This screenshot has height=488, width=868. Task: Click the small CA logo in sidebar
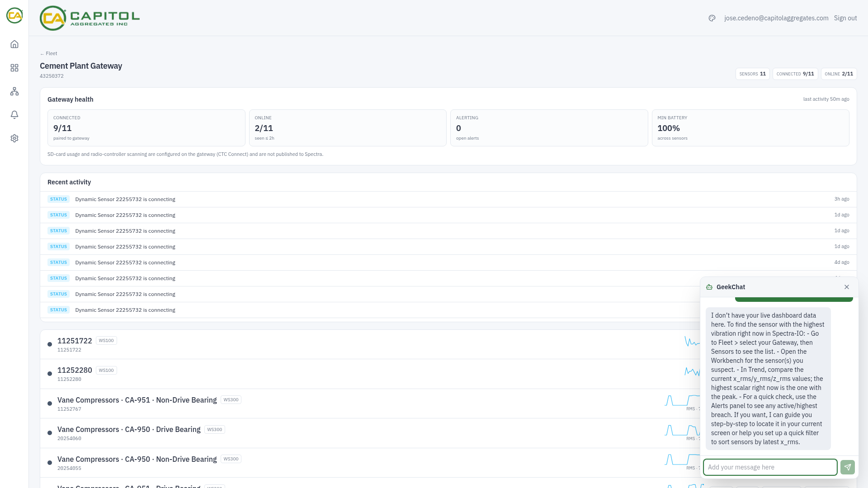click(x=14, y=15)
